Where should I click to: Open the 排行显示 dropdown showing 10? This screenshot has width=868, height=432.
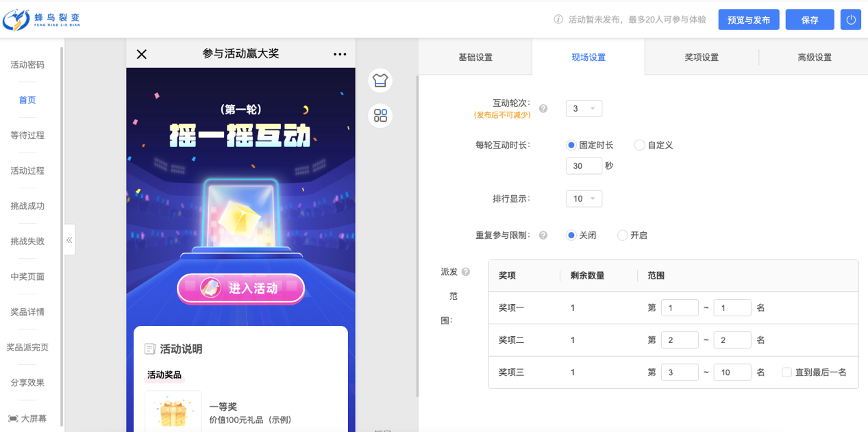(584, 199)
